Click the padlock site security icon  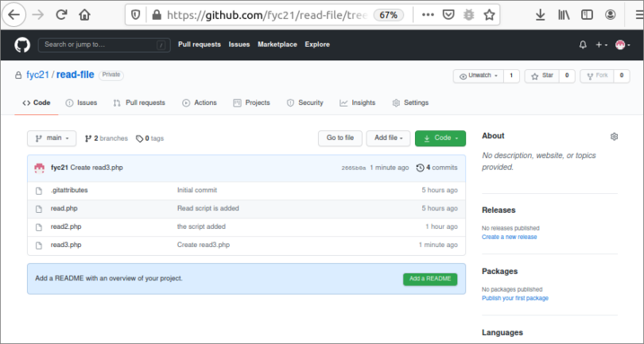point(156,15)
